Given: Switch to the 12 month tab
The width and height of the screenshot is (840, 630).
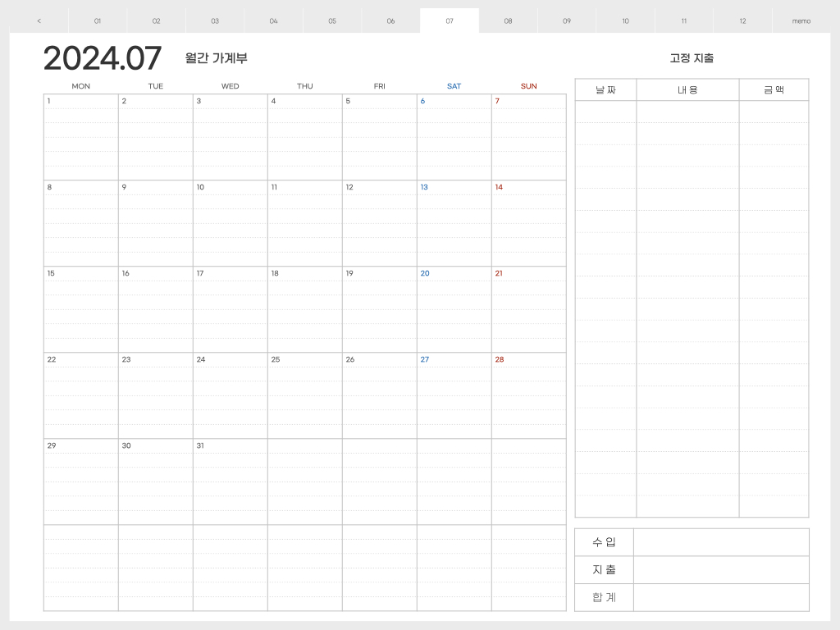Looking at the screenshot, I should (x=743, y=21).
